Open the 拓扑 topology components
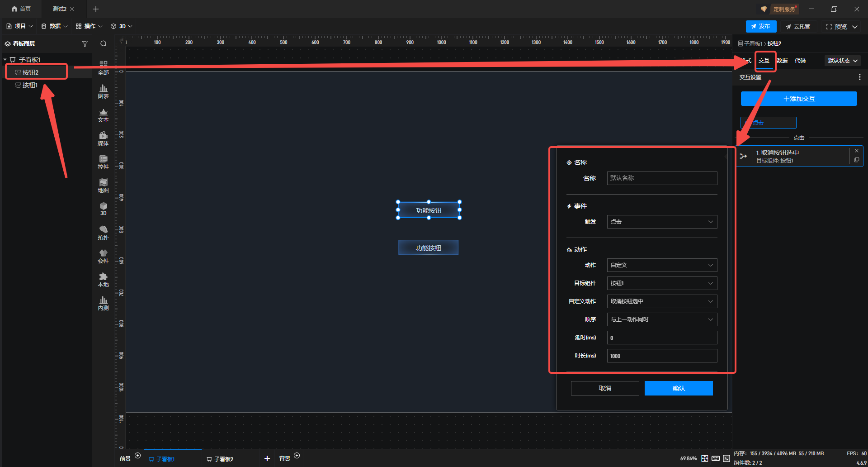The width and height of the screenshot is (868, 467). click(x=103, y=233)
